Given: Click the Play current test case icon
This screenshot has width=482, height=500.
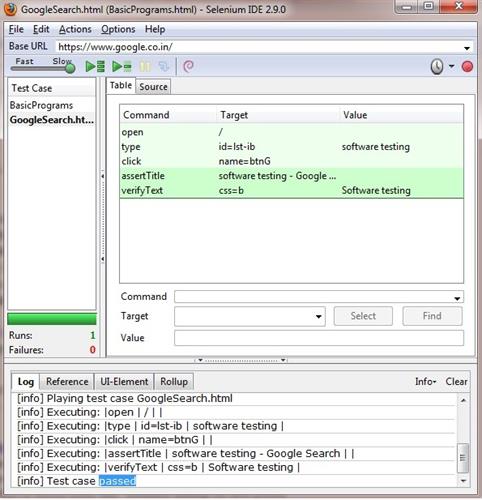Looking at the screenshot, I should point(122,66).
